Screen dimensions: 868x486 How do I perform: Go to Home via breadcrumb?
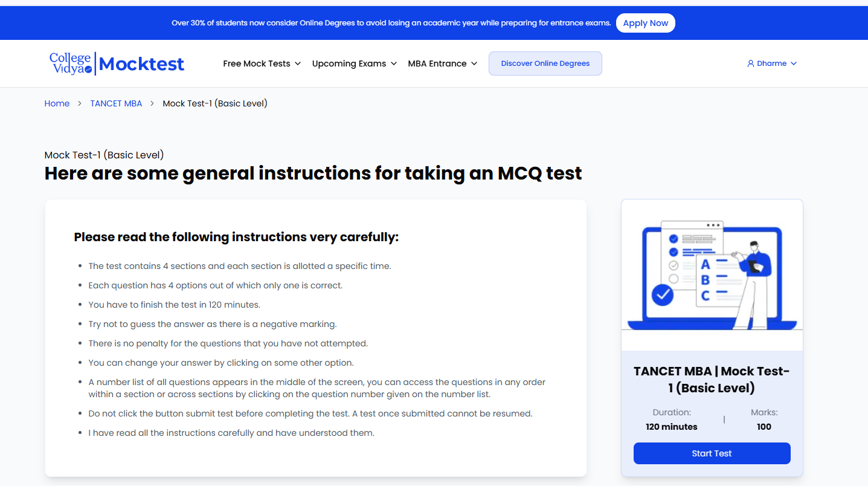pyautogui.click(x=57, y=103)
